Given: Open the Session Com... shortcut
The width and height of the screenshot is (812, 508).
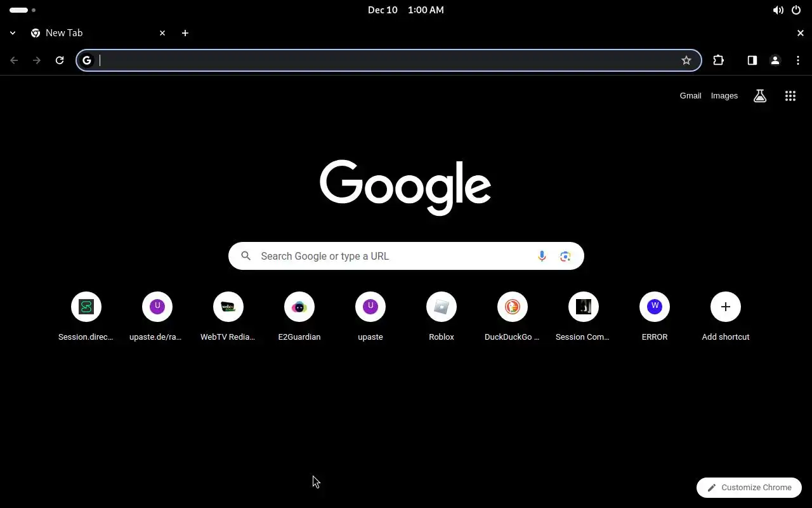Looking at the screenshot, I should [584, 317].
